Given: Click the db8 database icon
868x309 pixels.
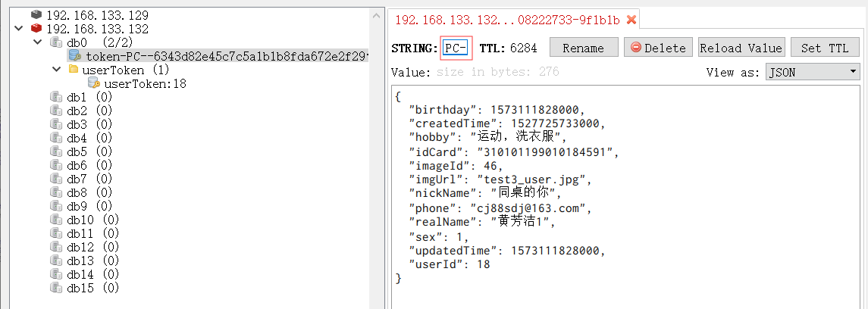Looking at the screenshot, I should [x=56, y=192].
